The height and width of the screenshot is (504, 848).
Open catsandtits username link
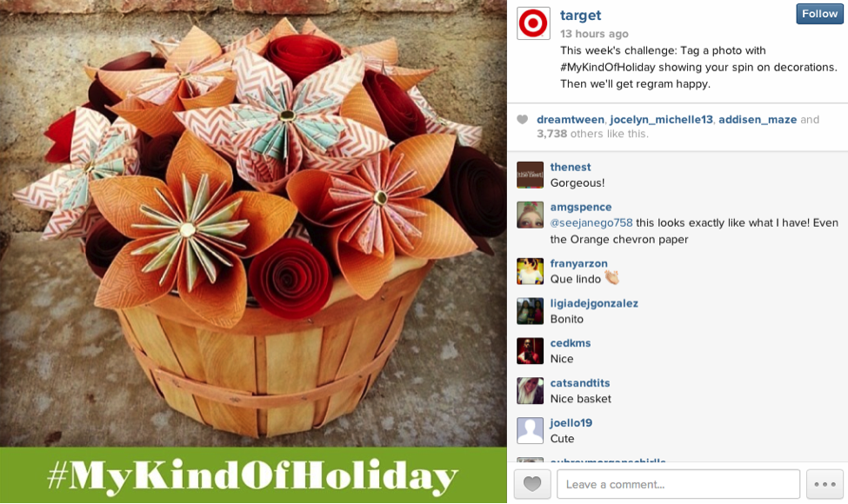580,383
